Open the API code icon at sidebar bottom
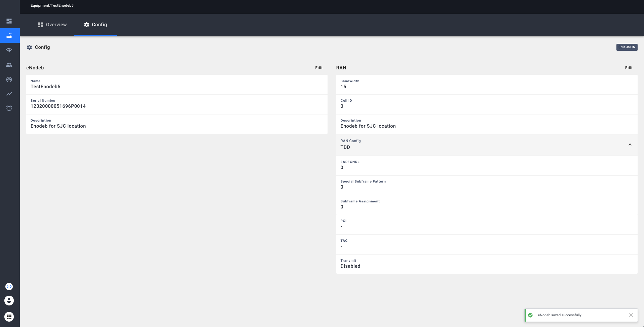The width and height of the screenshot is (644, 327). click(x=9, y=286)
